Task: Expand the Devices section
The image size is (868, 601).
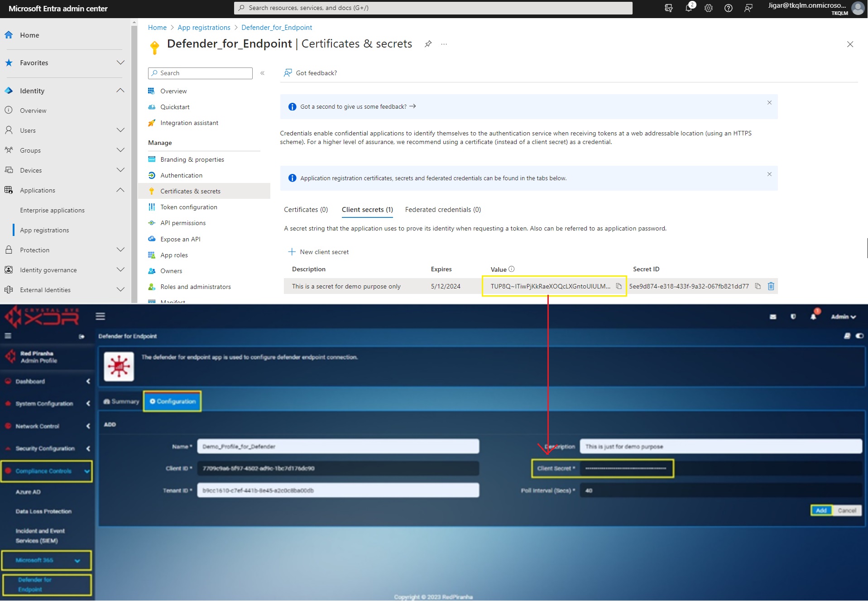Action: tap(120, 170)
